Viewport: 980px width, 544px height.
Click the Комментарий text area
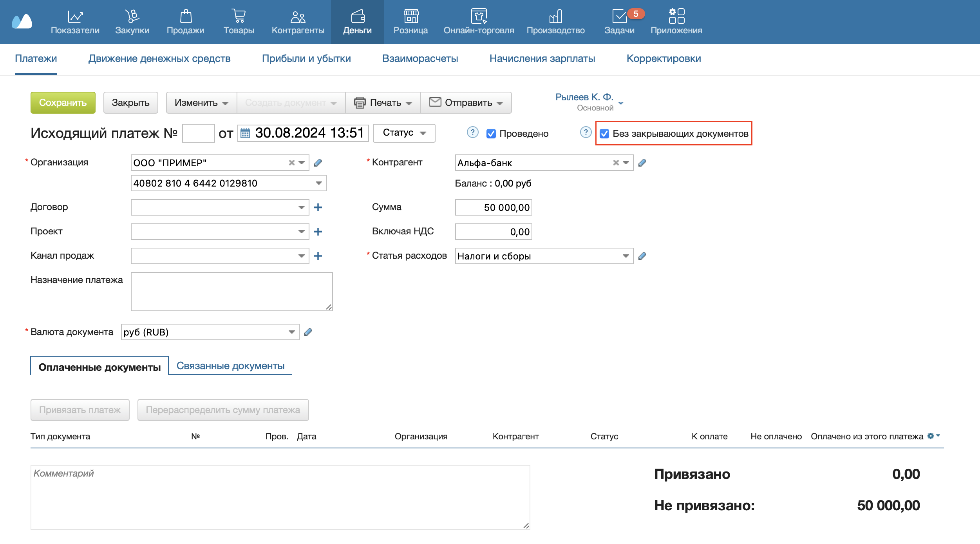click(x=280, y=497)
